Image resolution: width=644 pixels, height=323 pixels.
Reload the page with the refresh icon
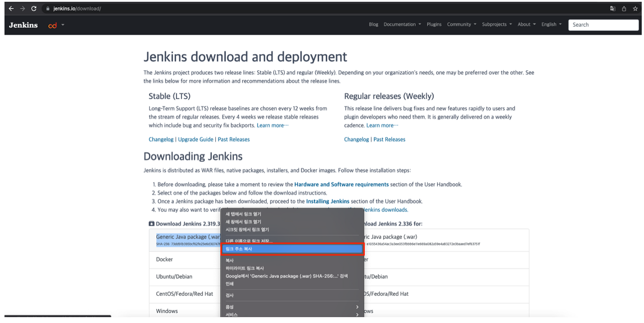pos(34,9)
